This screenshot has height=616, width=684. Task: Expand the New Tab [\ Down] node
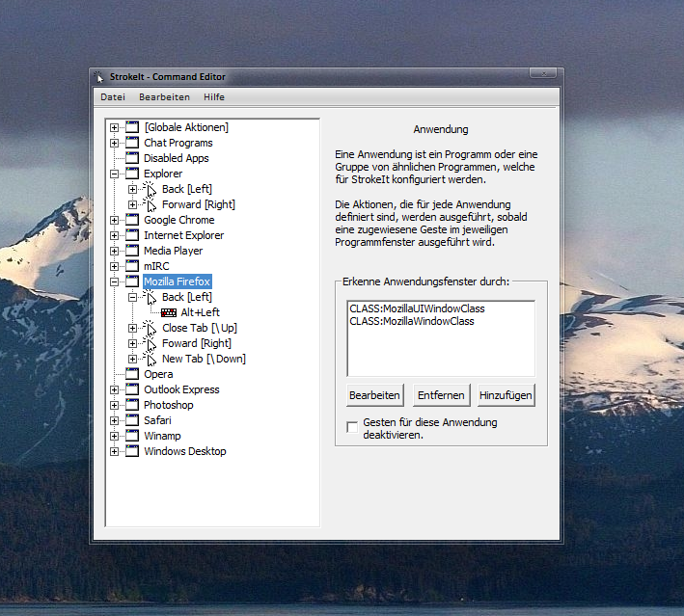pyautogui.click(x=132, y=360)
